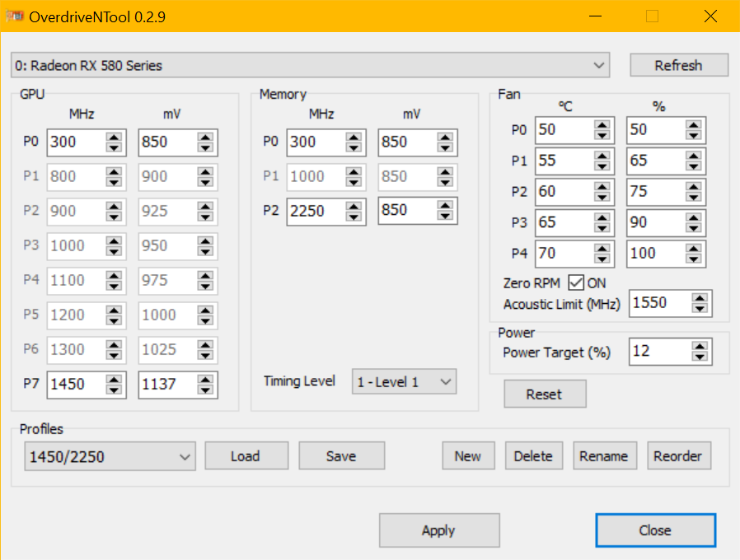Image resolution: width=740 pixels, height=560 pixels.
Task: Click the Save profile button
Action: coord(342,455)
